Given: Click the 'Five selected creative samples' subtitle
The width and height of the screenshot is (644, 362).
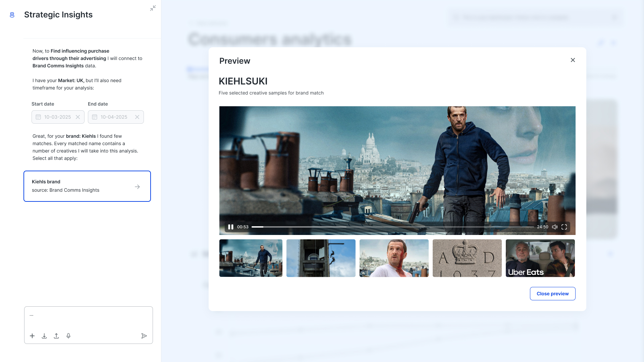Looking at the screenshot, I should 271,93.
